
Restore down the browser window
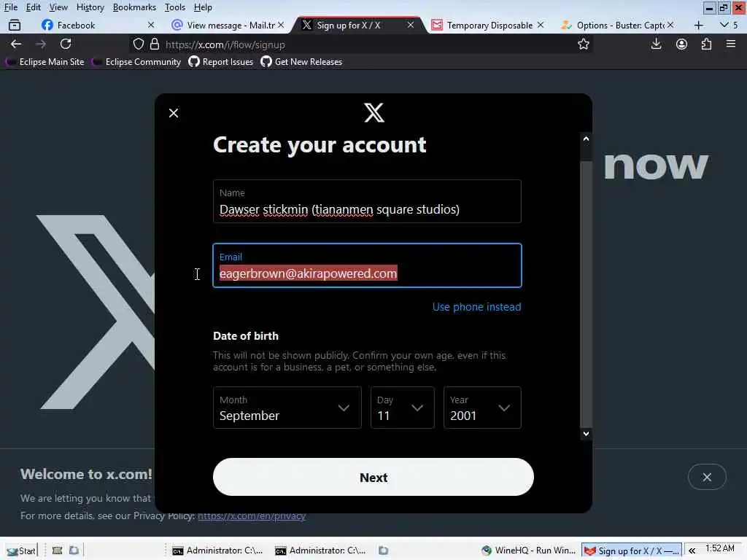(724, 7)
